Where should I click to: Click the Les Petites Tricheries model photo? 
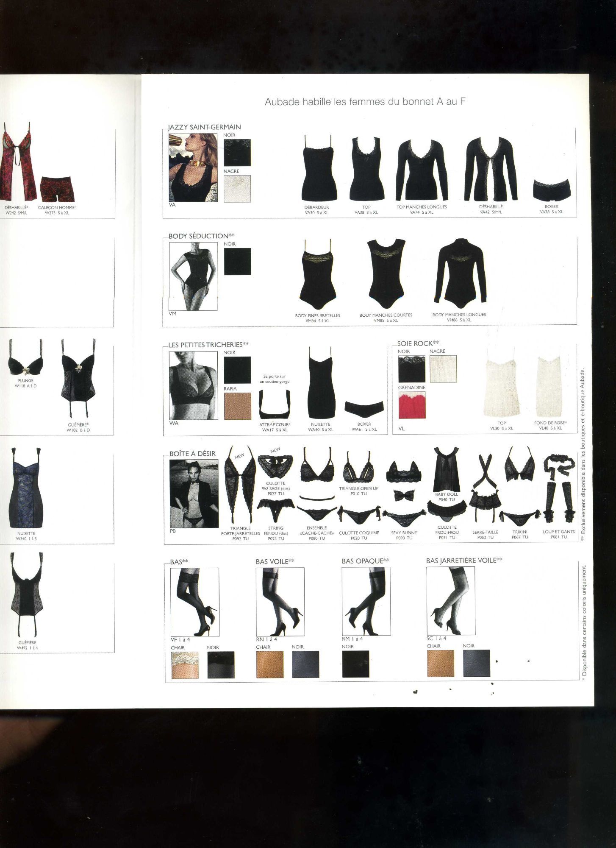193,385
